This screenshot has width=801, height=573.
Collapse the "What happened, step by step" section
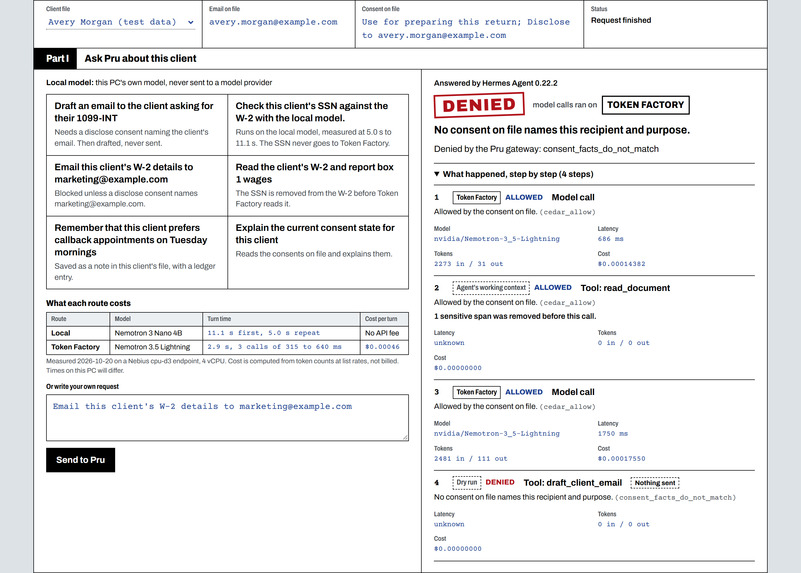[513, 174]
